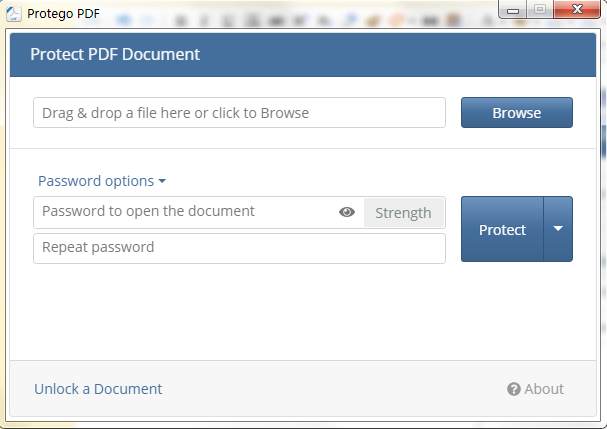Click the About link text

pyautogui.click(x=544, y=389)
